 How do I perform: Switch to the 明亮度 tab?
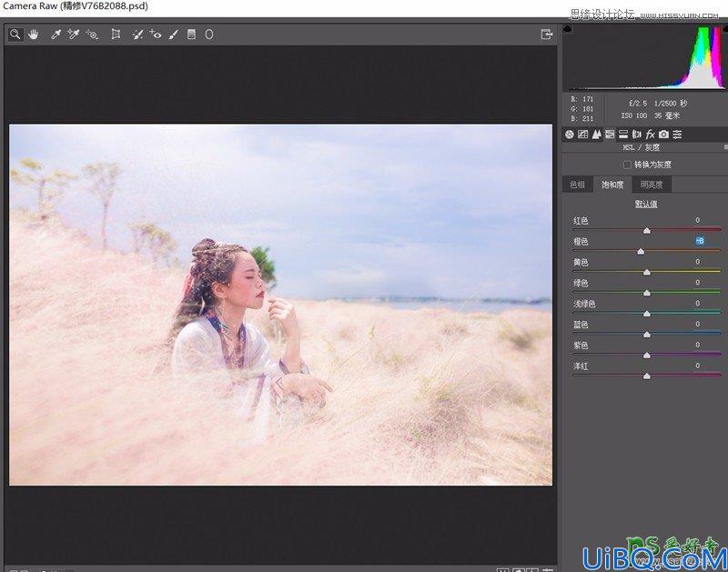click(652, 185)
